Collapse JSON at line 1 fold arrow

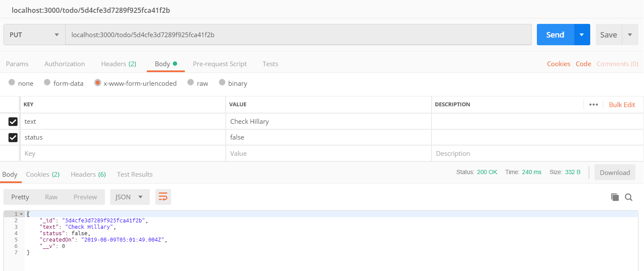tap(21, 214)
